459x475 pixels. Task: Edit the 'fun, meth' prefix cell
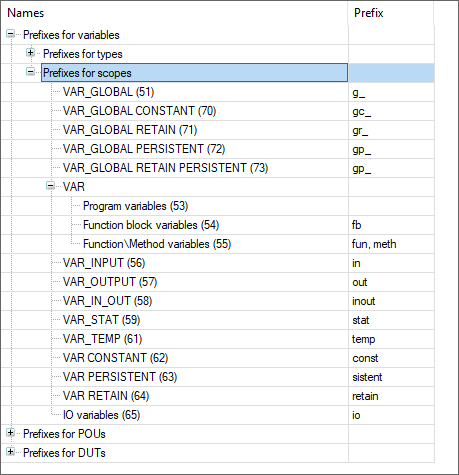click(391, 244)
